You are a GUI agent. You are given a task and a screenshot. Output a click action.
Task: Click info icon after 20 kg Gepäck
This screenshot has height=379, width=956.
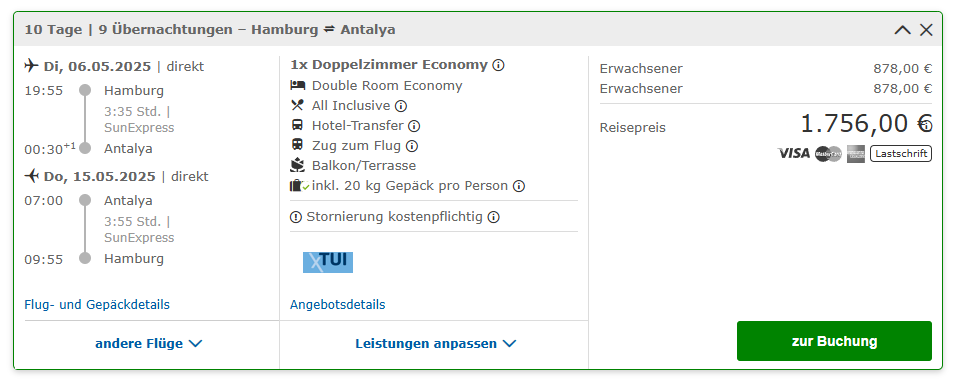pyautogui.click(x=519, y=186)
